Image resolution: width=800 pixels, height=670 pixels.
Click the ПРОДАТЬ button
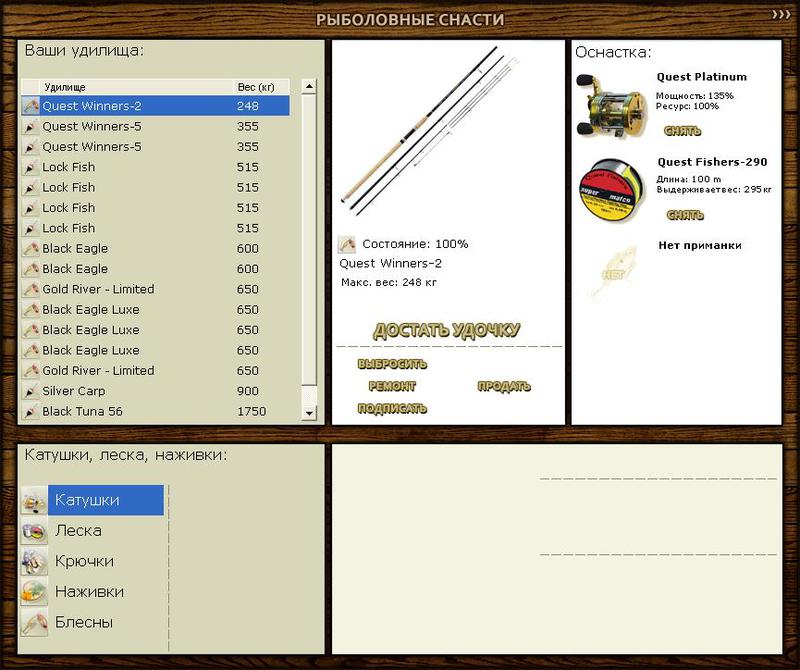click(504, 386)
